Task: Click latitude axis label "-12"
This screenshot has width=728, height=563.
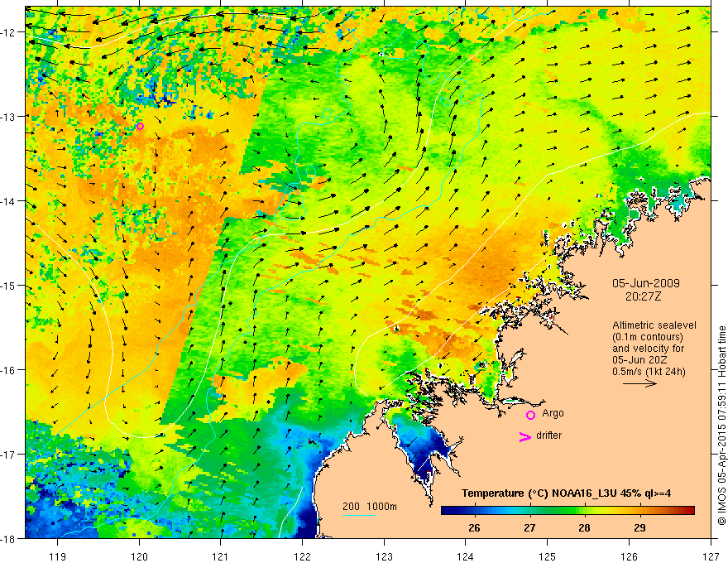Action: click(x=9, y=32)
